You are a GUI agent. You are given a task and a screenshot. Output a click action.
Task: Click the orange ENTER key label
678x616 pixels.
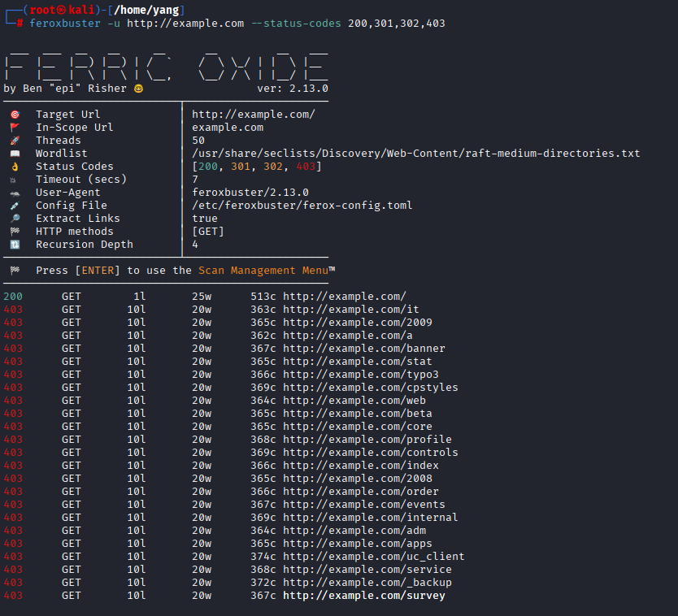(x=101, y=271)
